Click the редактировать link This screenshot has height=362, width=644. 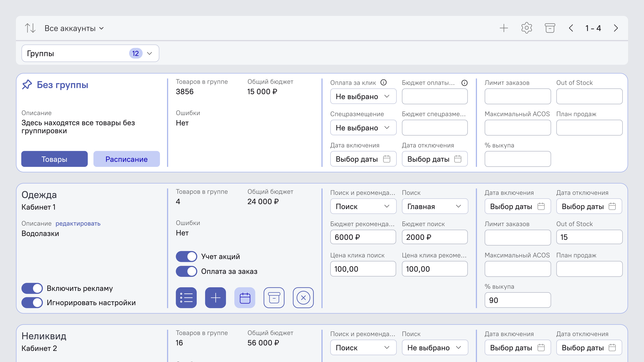click(78, 223)
